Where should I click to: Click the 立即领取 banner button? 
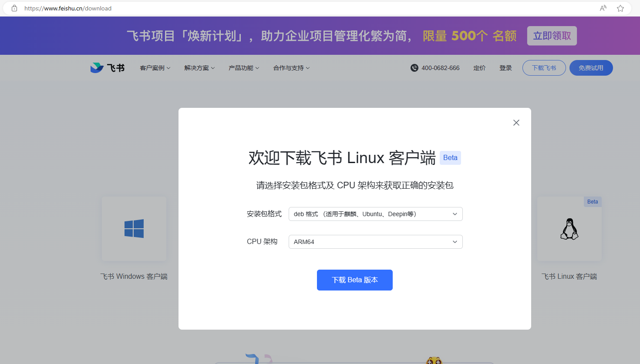552,36
